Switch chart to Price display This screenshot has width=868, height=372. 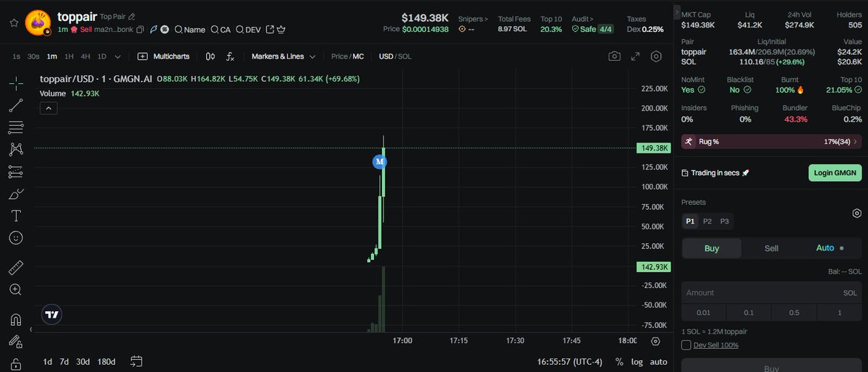tap(339, 56)
